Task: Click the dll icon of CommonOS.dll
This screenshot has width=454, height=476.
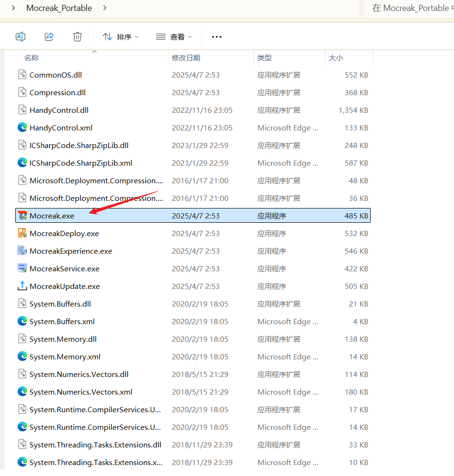Action: (22, 75)
